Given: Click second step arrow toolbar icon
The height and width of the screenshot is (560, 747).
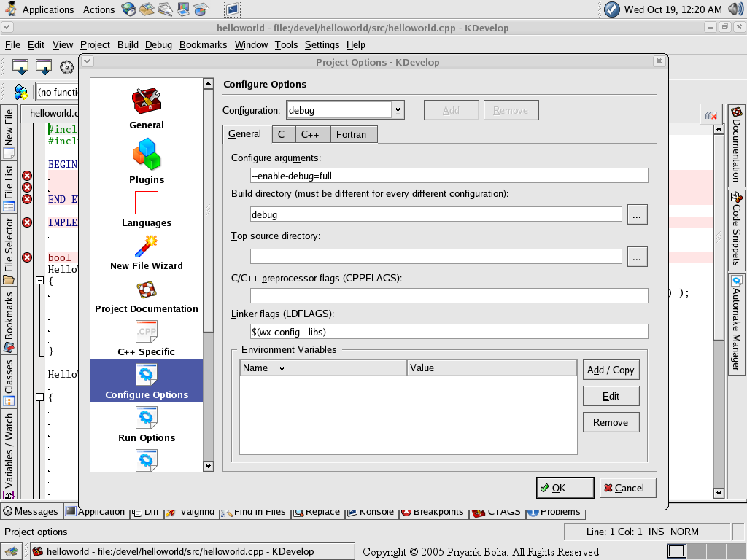Looking at the screenshot, I should tap(44, 67).
